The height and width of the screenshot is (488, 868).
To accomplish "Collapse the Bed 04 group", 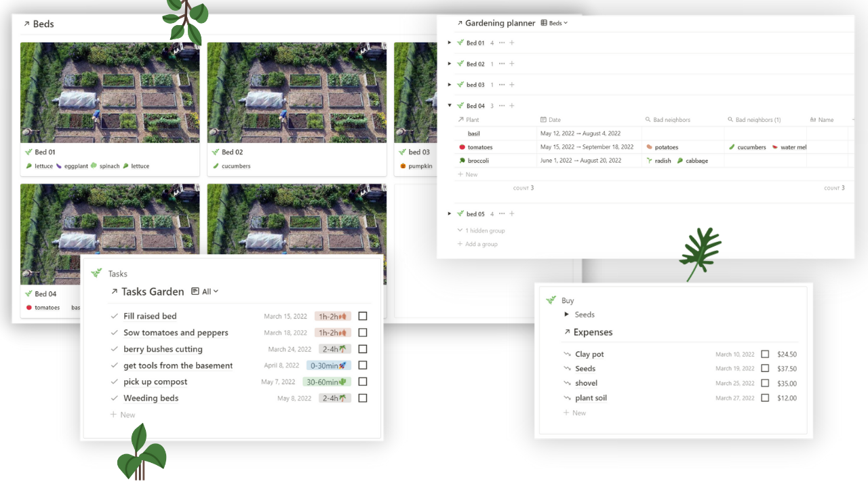I will 450,105.
